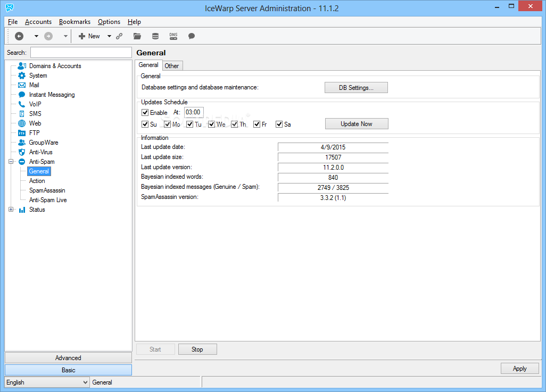The image size is (546, 392).
Task: Click the DNS toolbar icon
Action: pyautogui.click(x=173, y=36)
